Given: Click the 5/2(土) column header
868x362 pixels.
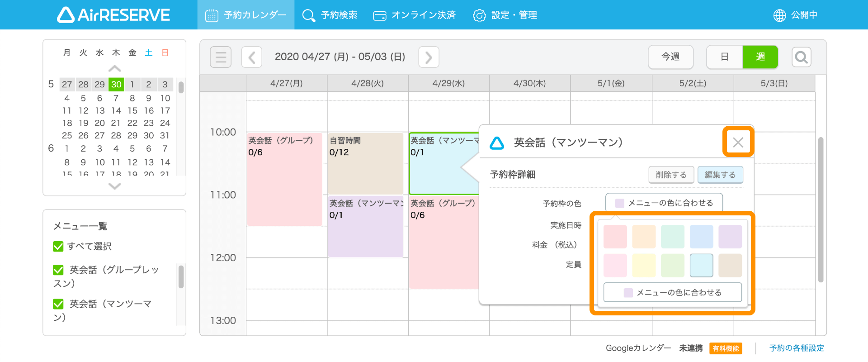Looking at the screenshot, I should 693,83.
